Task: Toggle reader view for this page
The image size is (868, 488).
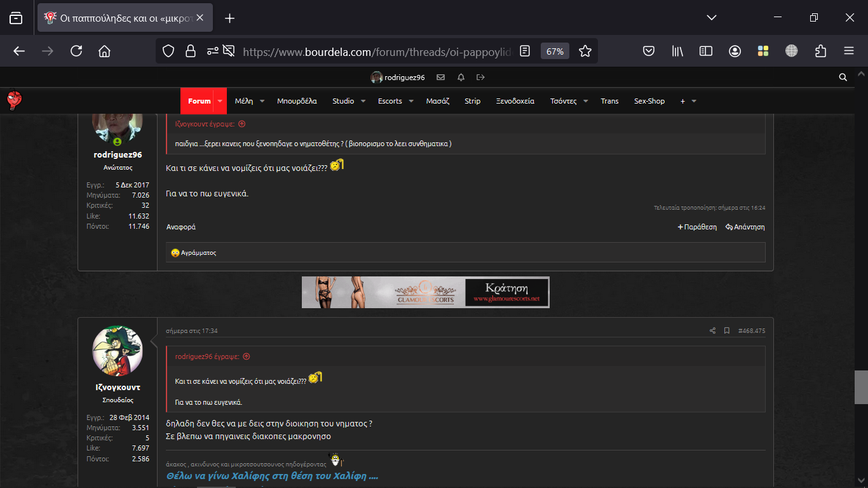Action: point(524,51)
